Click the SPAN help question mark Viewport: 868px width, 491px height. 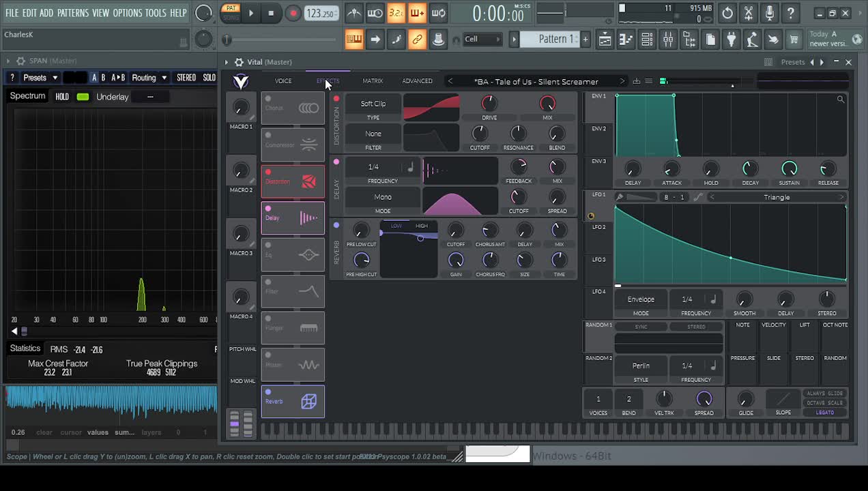12,78
